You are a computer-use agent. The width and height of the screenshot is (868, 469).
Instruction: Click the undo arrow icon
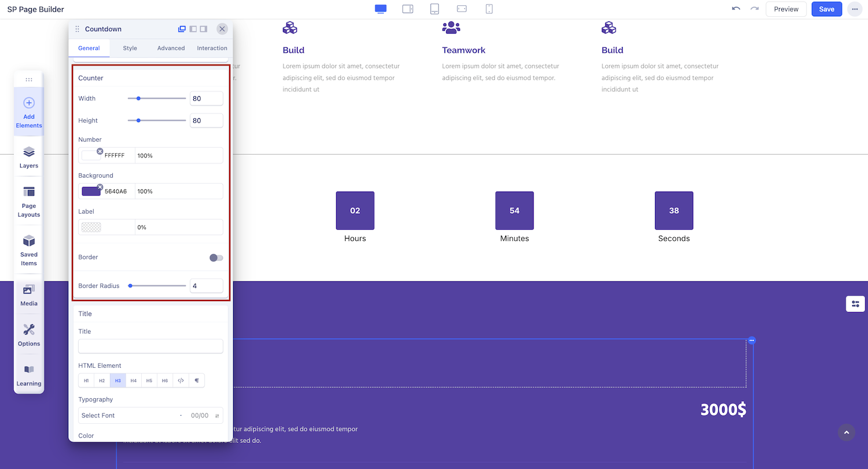click(x=736, y=9)
